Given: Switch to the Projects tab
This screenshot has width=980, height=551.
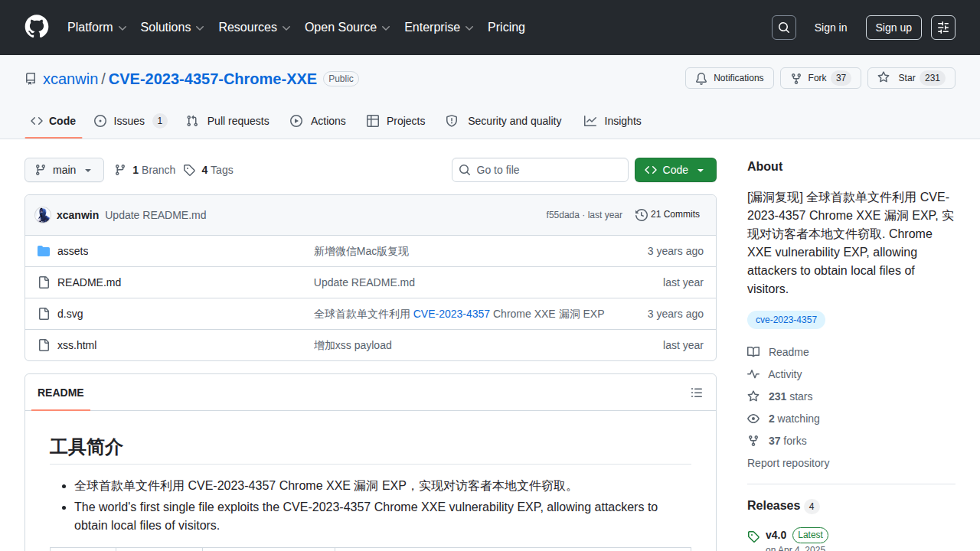Looking at the screenshot, I should tap(396, 121).
